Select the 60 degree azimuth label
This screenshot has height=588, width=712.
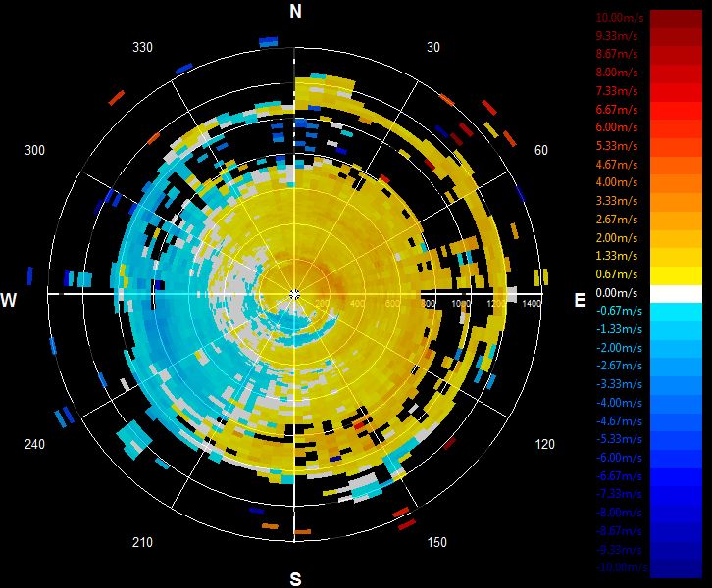[540, 150]
